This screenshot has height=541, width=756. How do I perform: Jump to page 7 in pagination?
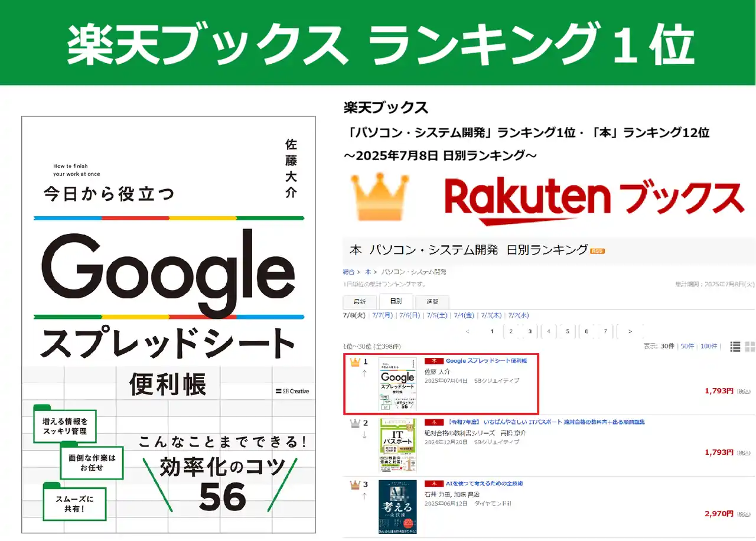(x=605, y=331)
